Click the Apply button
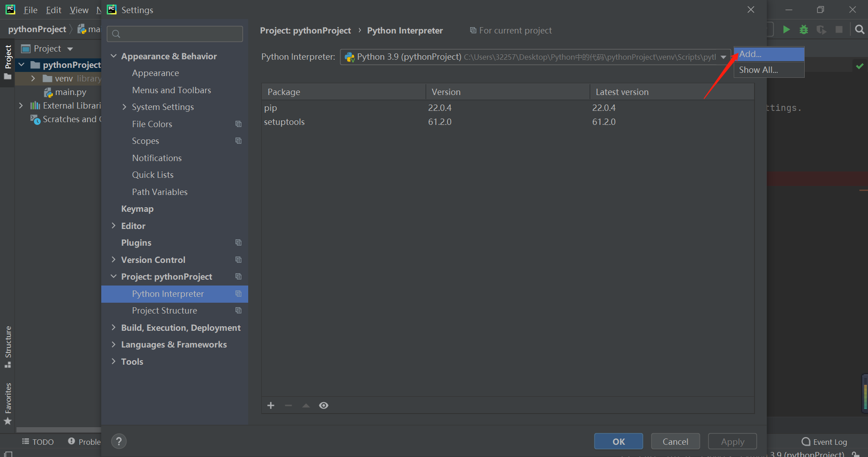 coord(732,442)
